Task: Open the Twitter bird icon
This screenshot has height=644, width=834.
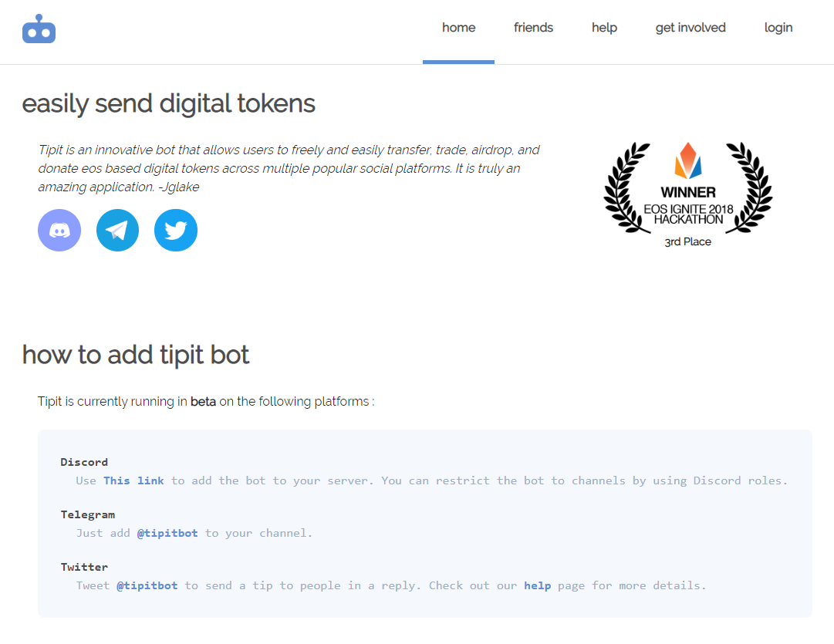Action: tap(176, 230)
